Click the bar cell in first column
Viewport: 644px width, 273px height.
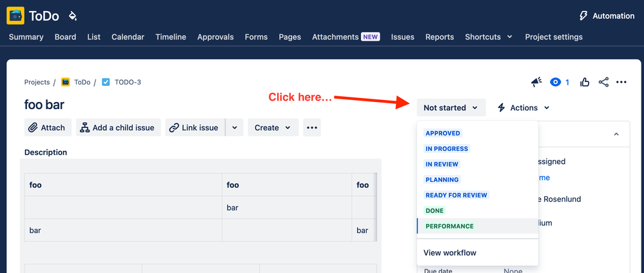[x=123, y=230]
